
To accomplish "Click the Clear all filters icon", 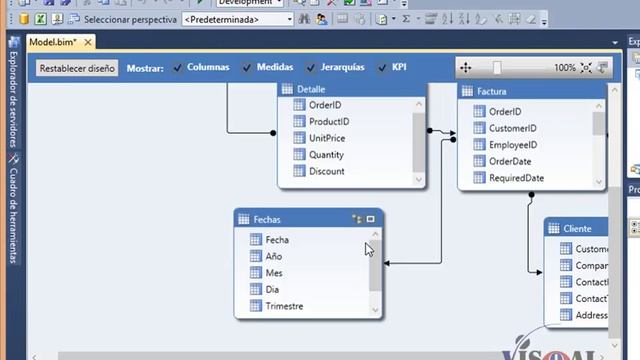I will 498,19.
